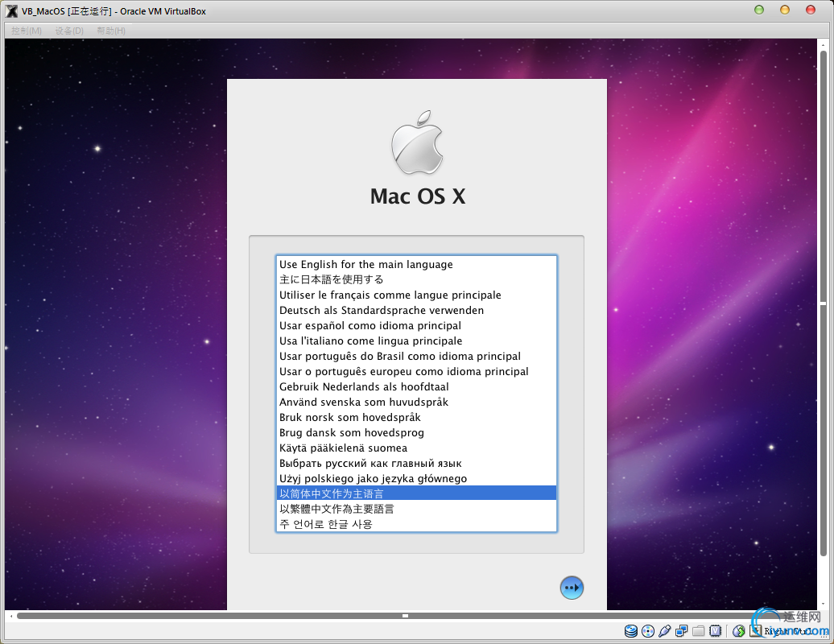Select 'Använd svenska som huvudspråk'
The image size is (834, 644).
[416, 402]
